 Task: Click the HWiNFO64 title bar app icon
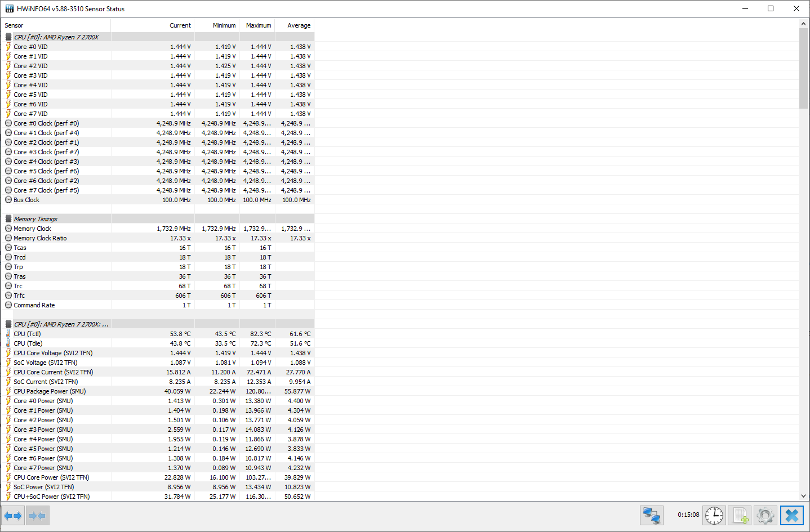10,8
